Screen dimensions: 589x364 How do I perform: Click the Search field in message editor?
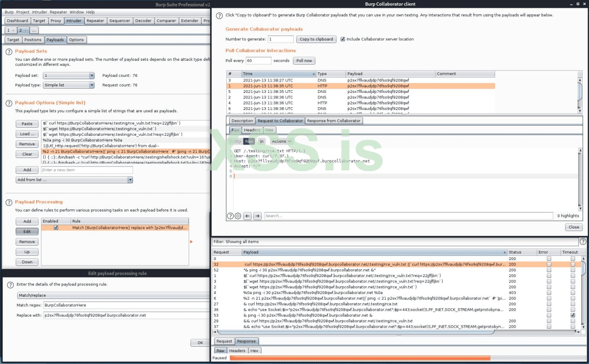pyautogui.click(x=408, y=216)
